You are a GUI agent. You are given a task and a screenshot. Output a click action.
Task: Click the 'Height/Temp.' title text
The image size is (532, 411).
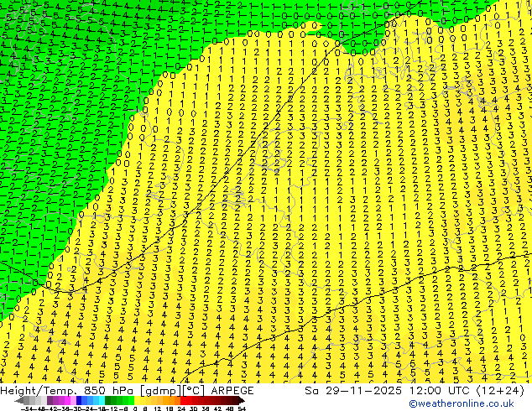[x=39, y=391]
